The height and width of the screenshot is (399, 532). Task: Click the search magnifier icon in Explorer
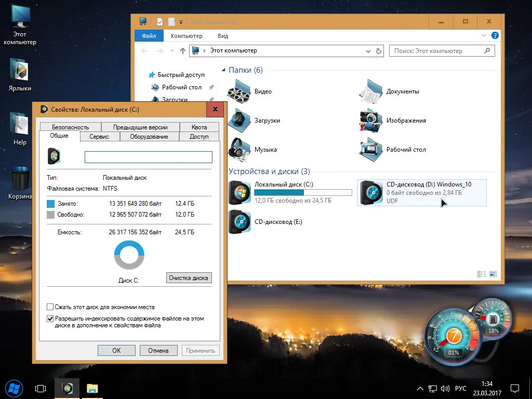tap(487, 51)
